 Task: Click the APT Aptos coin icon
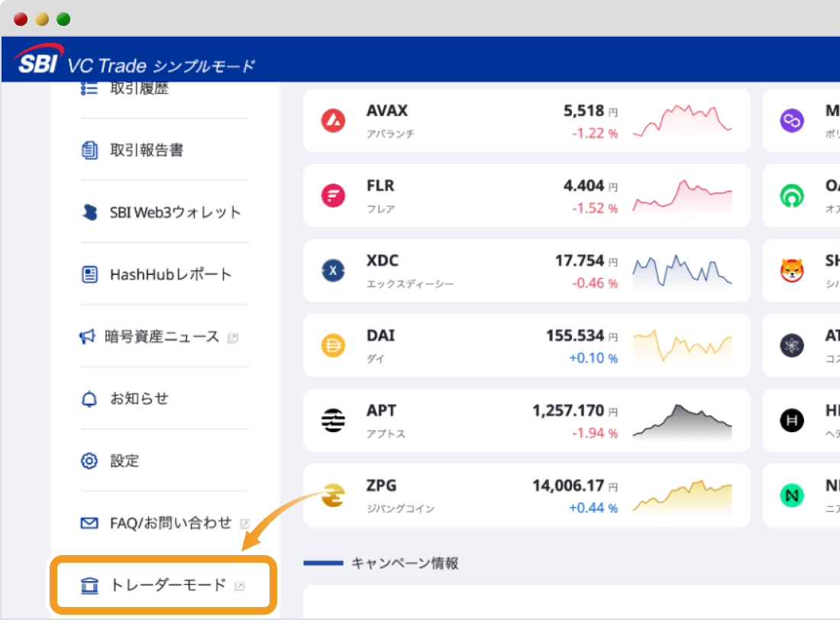click(333, 420)
